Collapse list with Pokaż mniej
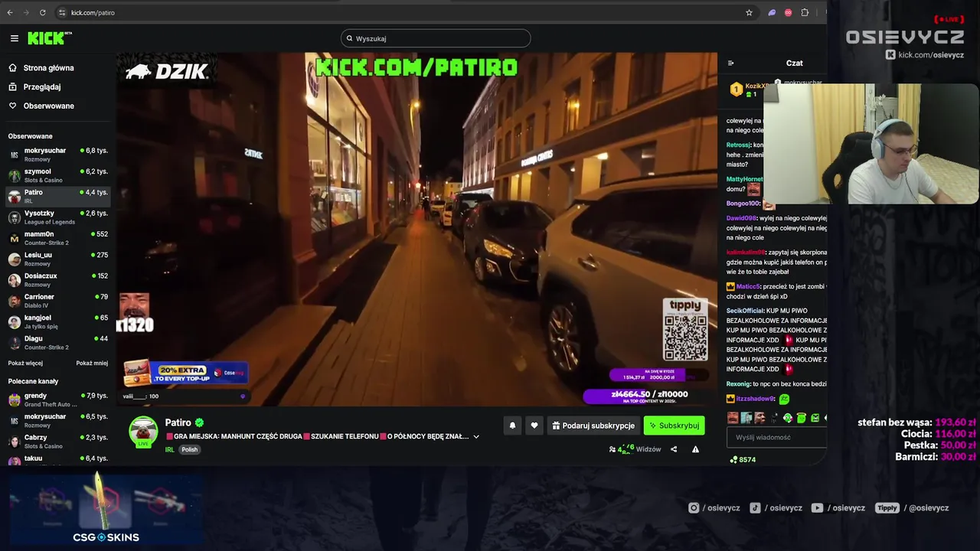 (x=92, y=364)
